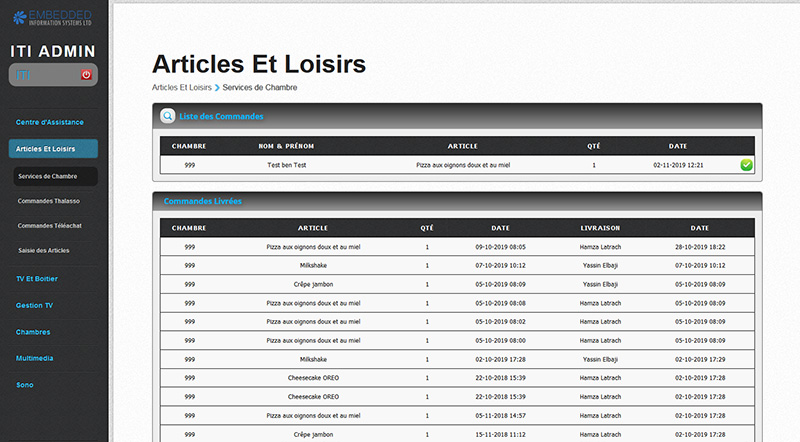Click the ARTICLE column header in Commandes Livrées
The height and width of the screenshot is (442, 800).
pyautogui.click(x=313, y=228)
